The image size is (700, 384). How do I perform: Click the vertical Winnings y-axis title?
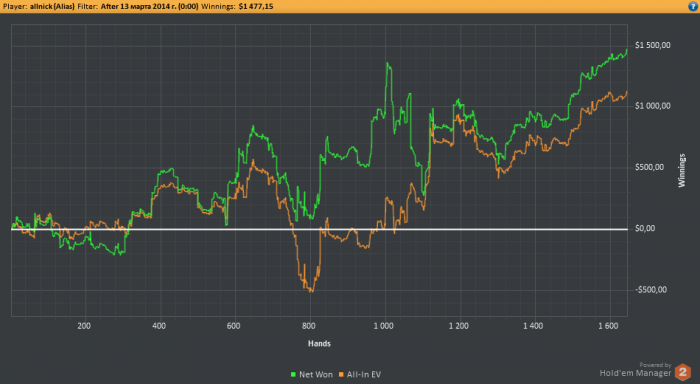click(682, 170)
